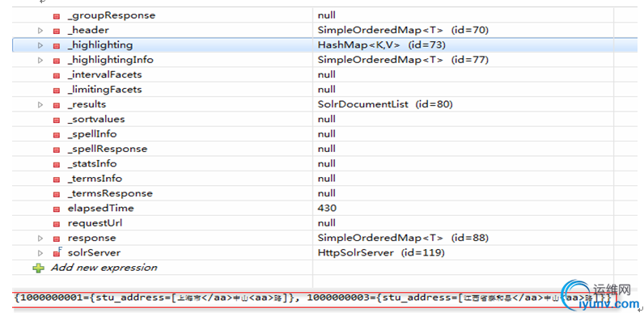The image size is (644, 317).
Task: Click the value SolrDocumentList (id=80)
Action: (385, 104)
